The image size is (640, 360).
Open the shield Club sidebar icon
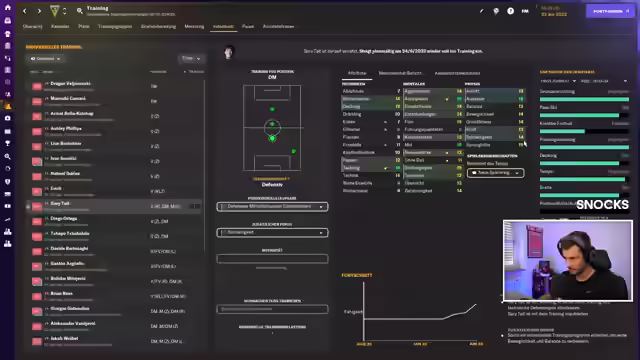(x=7, y=182)
